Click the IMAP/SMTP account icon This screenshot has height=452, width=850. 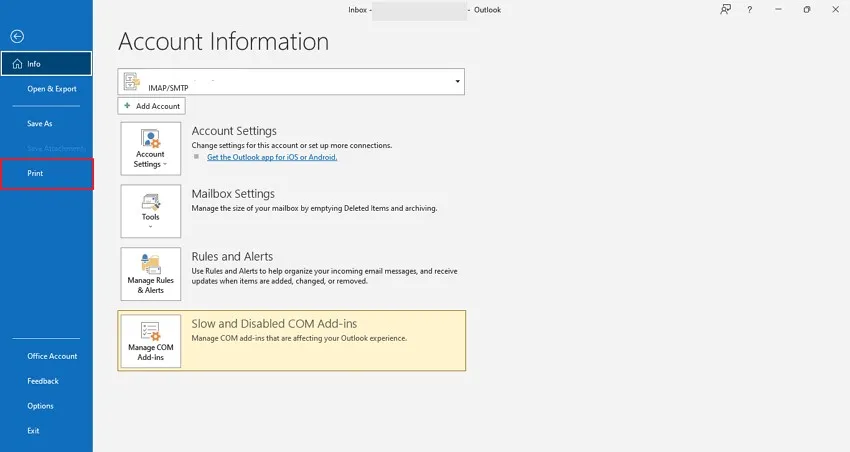tap(132, 82)
